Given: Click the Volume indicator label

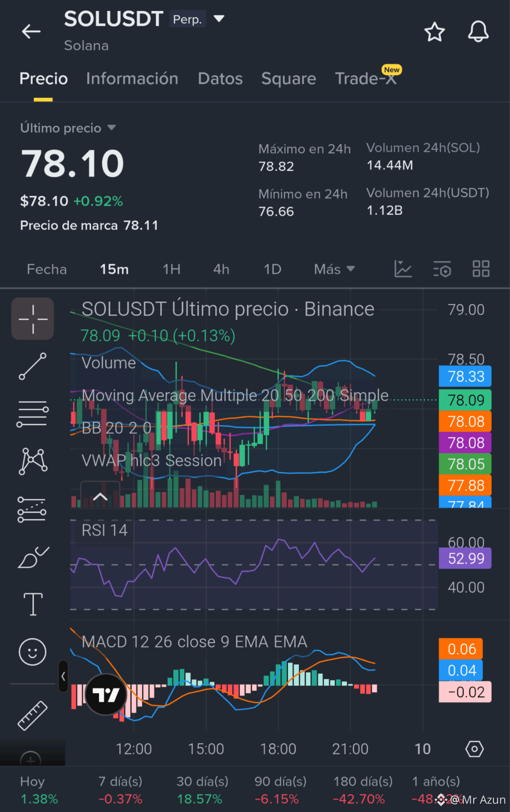Looking at the screenshot, I should (109, 363).
